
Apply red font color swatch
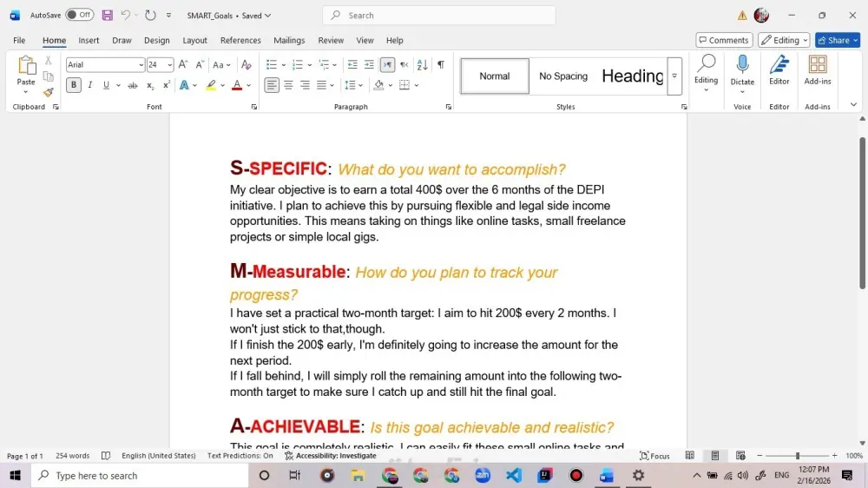[x=236, y=85]
